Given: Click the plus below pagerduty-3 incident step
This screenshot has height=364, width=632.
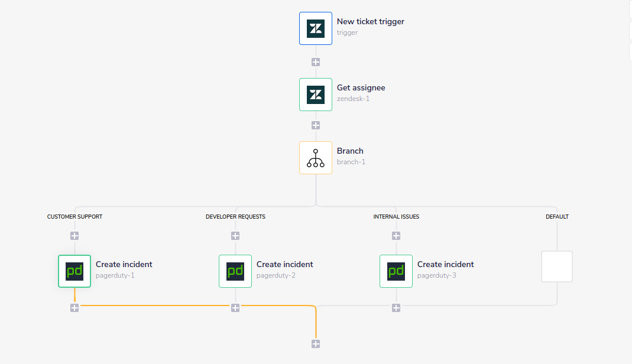Looking at the screenshot, I should (396, 307).
